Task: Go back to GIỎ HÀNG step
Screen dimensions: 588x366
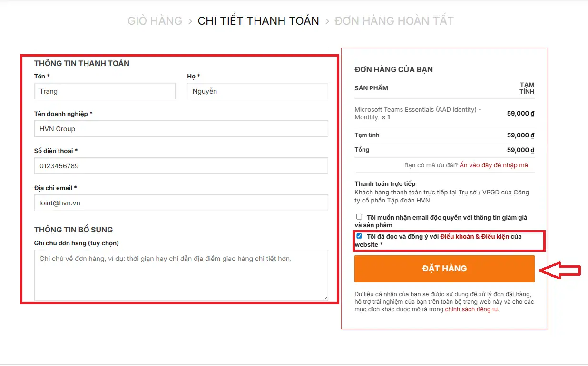Action: [x=155, y=21]
